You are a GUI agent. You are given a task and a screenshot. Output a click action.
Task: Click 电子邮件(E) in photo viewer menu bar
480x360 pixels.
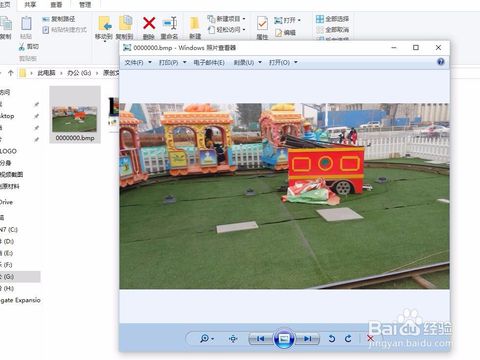(x=209, y=62)
